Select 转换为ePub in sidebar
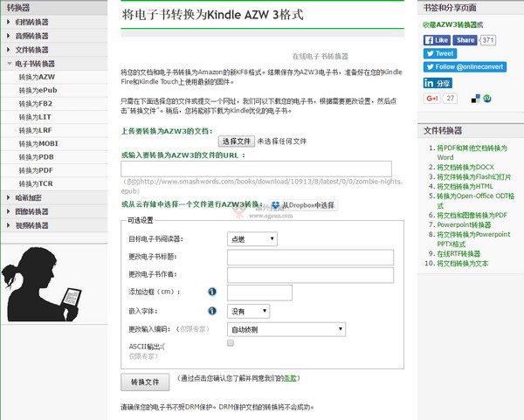The width and height of the screenshot is (524, 420). coord(38,90)
